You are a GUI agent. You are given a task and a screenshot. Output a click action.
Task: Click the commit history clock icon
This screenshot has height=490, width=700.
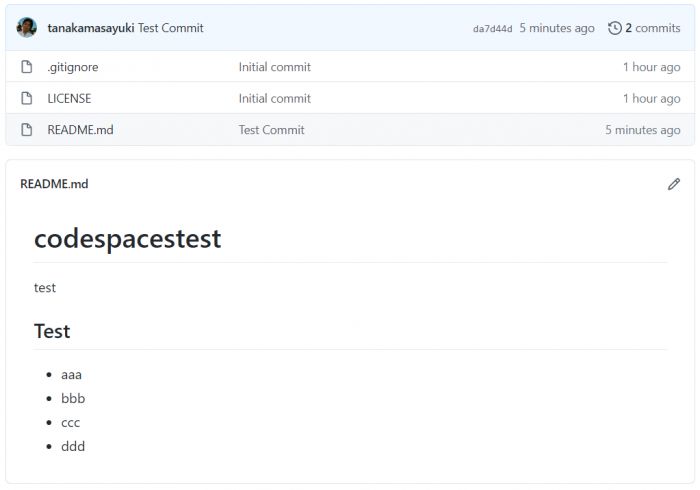(615, 28)
